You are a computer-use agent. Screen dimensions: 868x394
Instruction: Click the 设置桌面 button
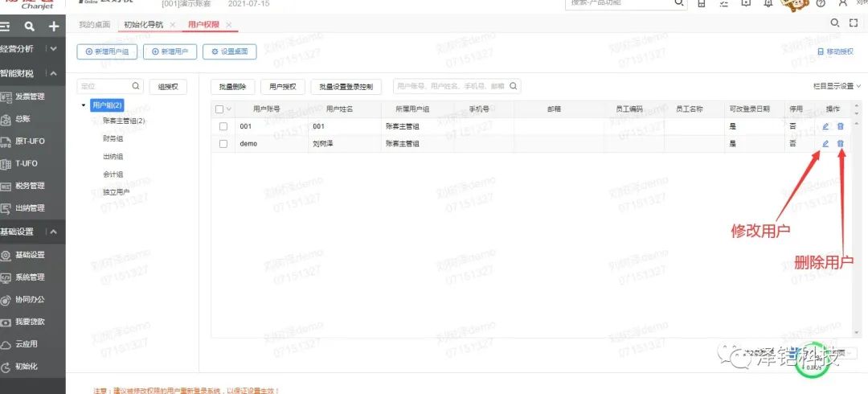230,51
